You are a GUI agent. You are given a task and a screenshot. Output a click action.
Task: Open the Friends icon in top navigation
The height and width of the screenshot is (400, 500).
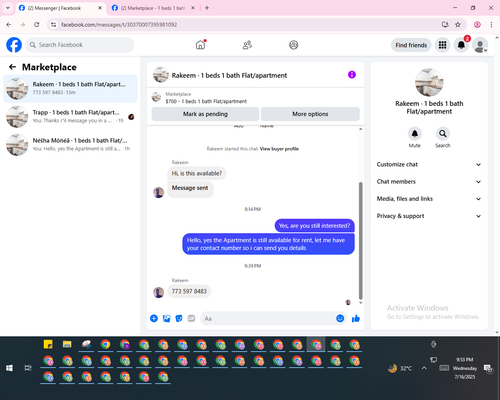[x=247, y=45]
